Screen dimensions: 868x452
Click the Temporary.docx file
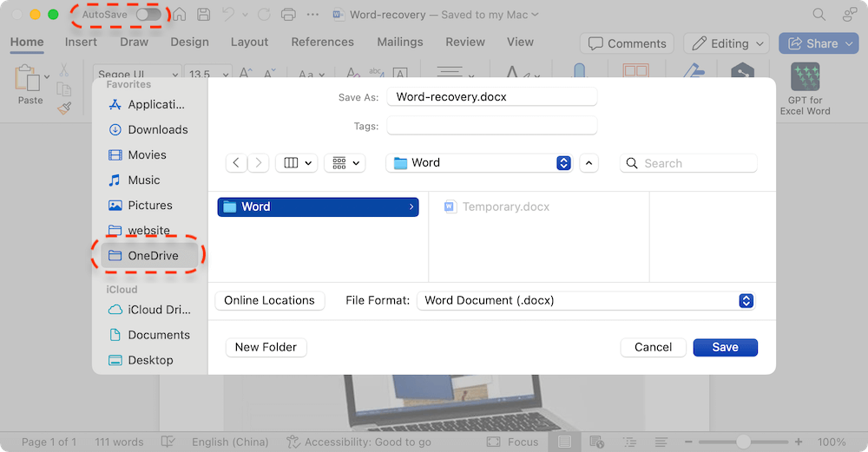point(496,206)
